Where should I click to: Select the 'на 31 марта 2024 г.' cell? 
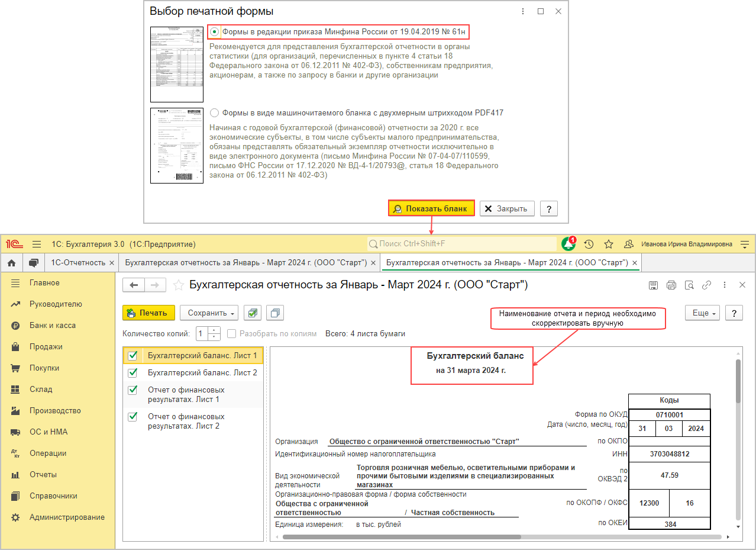471,371
